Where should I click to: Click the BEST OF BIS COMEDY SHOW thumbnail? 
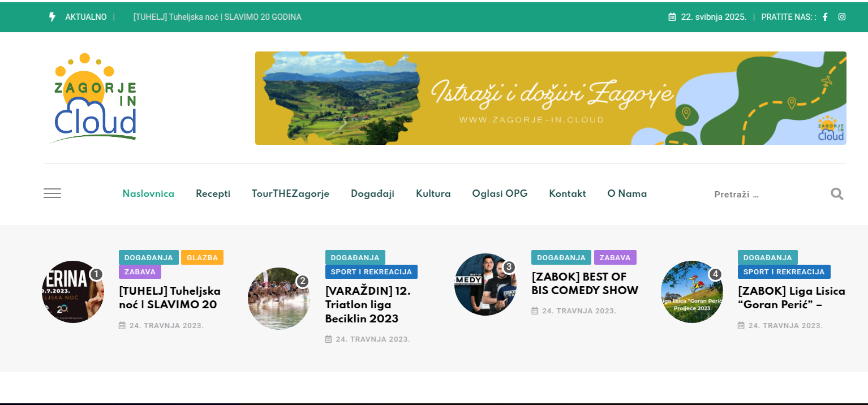click(485, 285)
